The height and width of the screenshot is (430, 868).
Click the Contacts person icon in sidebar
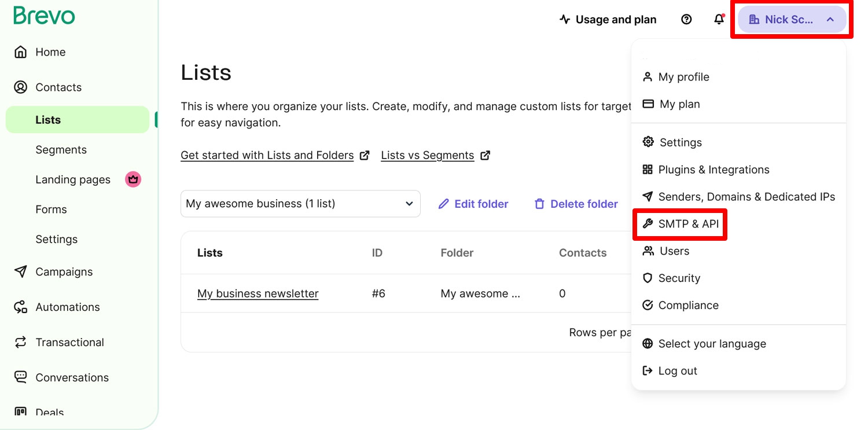click(x=20, y=87)
